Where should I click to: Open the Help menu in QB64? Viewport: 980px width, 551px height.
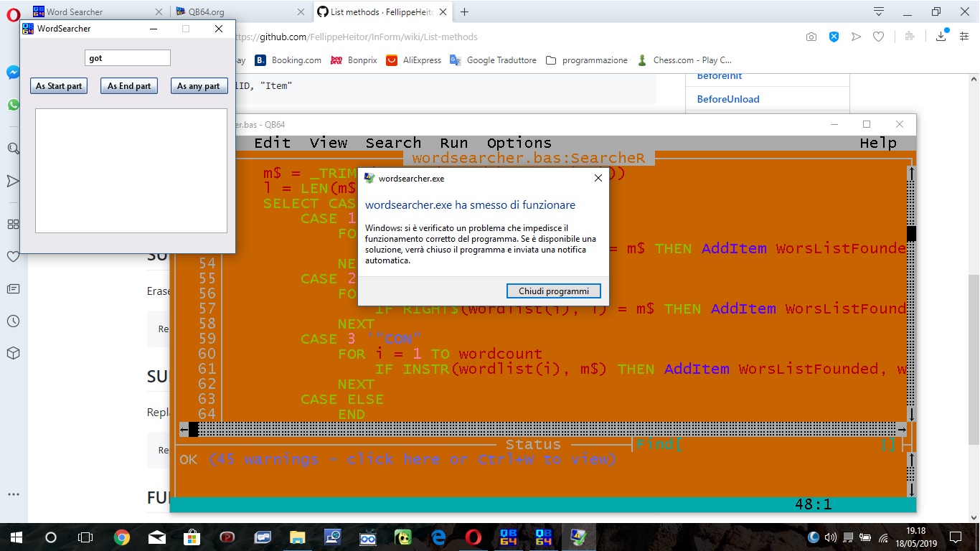point(878,143)
